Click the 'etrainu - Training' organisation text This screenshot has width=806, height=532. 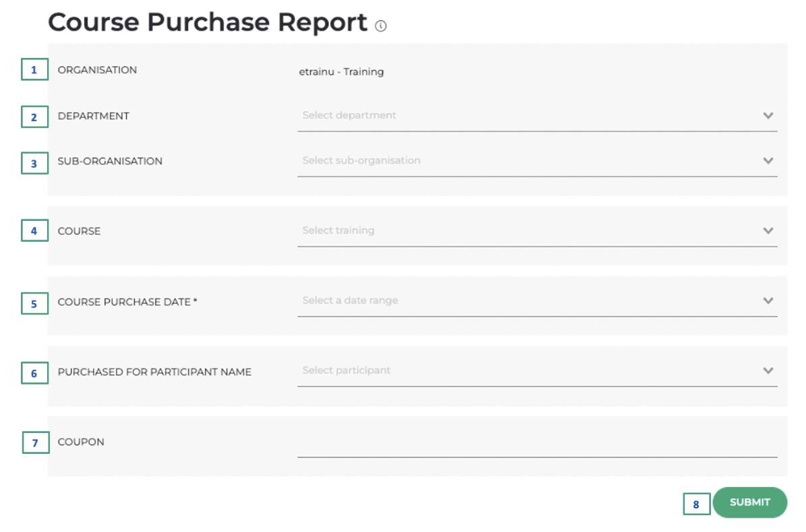341,72
